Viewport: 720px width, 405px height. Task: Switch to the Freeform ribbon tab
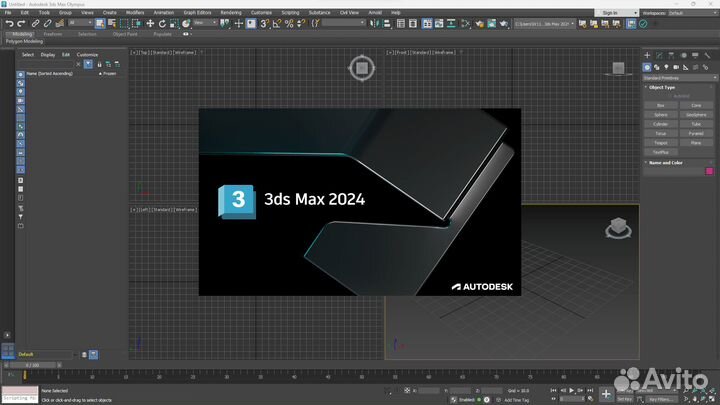point(53,34)
